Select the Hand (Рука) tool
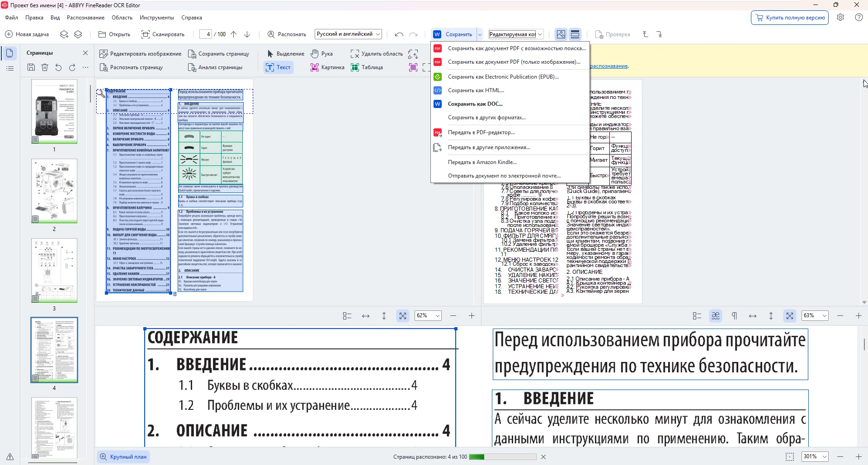Screen dimensions: 868x465 pyautogui.click(x=321, y=54)
